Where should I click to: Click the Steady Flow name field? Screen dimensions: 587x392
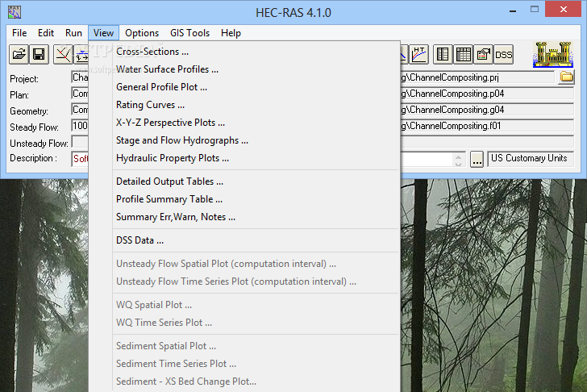pyautogui.click(x=80, y=126)
